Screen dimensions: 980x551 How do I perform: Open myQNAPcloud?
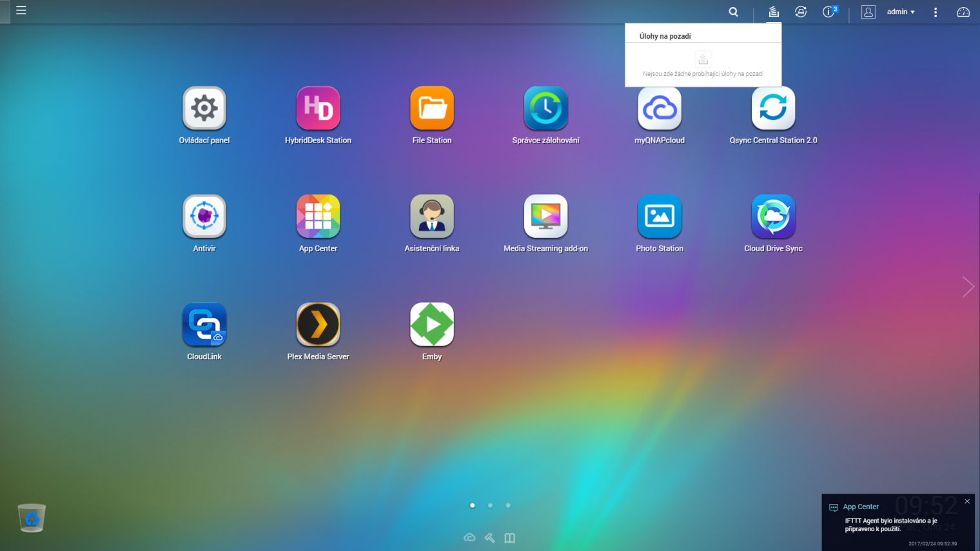point(660,108)
